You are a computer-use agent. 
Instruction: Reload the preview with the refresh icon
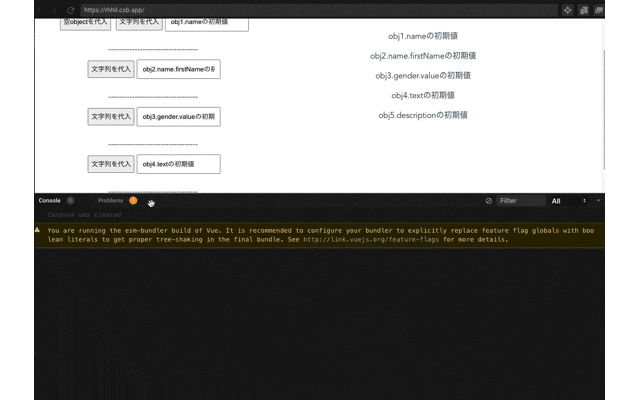tap(70, 10)
